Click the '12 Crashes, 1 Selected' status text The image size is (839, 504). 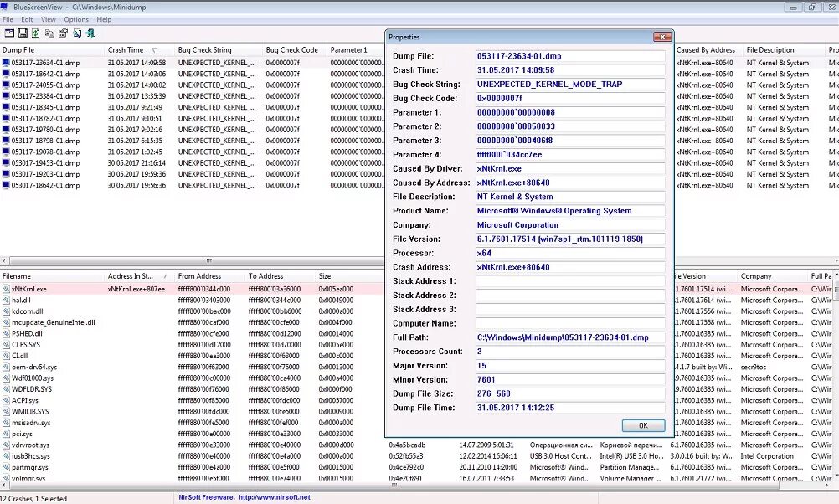click(x=33, y=499)
